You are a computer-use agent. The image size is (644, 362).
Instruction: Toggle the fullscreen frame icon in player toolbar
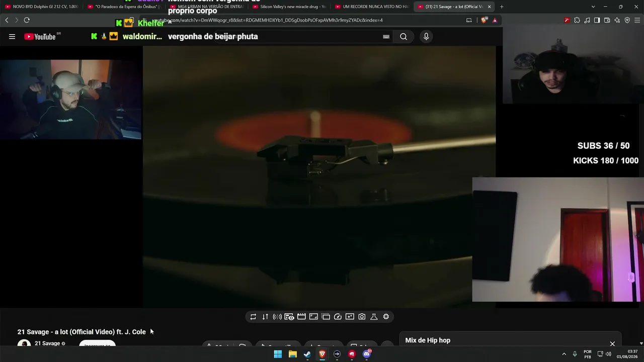coord(313,317)
